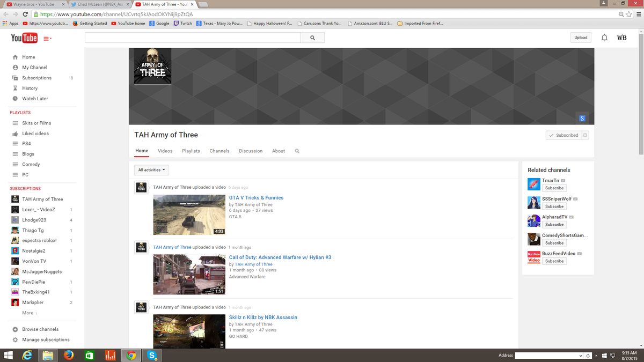Viewport: 644px width, 362px height.
Task: Open the YouTube logo home link
Action: tap(24, 38)
